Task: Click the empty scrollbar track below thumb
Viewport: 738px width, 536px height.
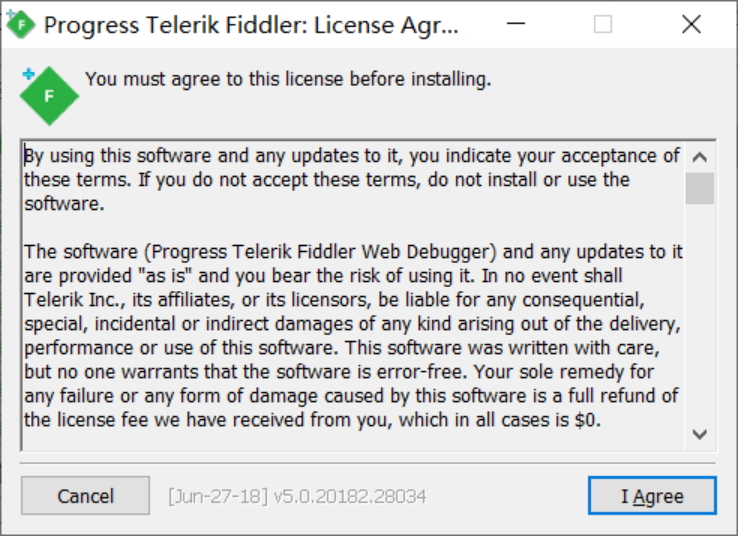Action: tap(700, 312)
